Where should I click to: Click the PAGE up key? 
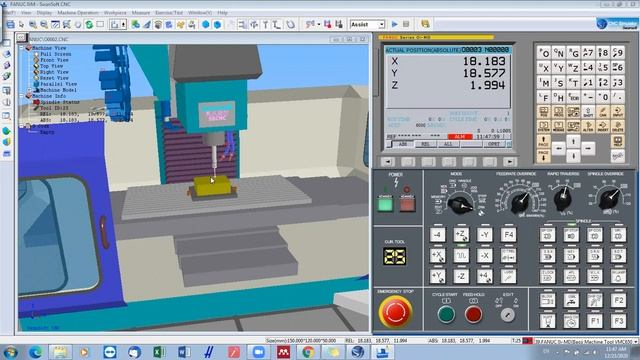point(544,141)
